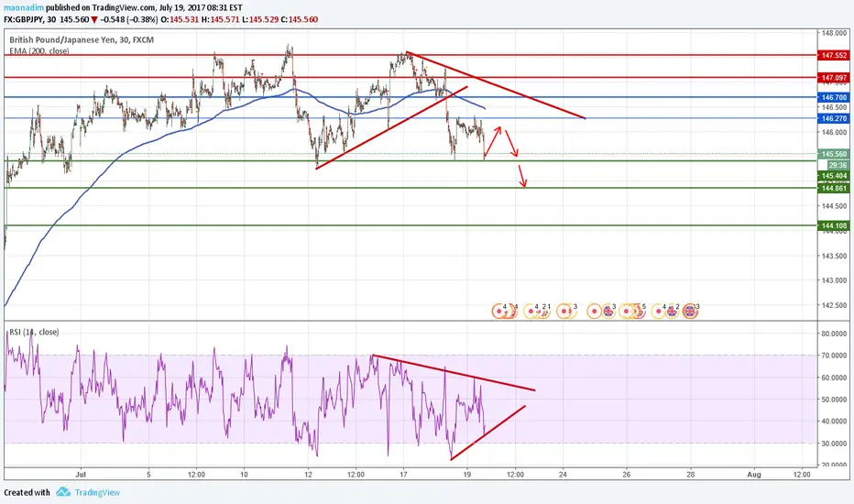The image size is (854, 504).
Task: Click the 30.0000 RSI axis value
Action: click(x=834, y=444)
